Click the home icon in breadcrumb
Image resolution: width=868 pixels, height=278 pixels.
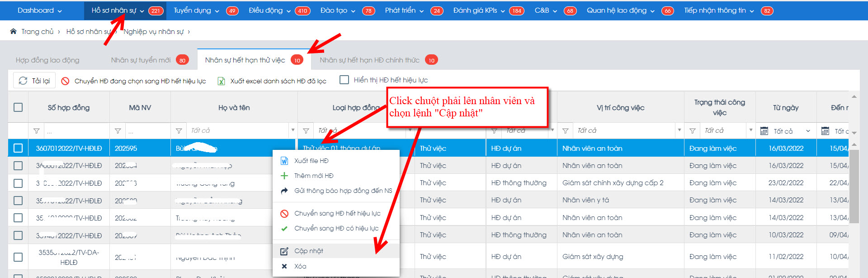point(13,31)
